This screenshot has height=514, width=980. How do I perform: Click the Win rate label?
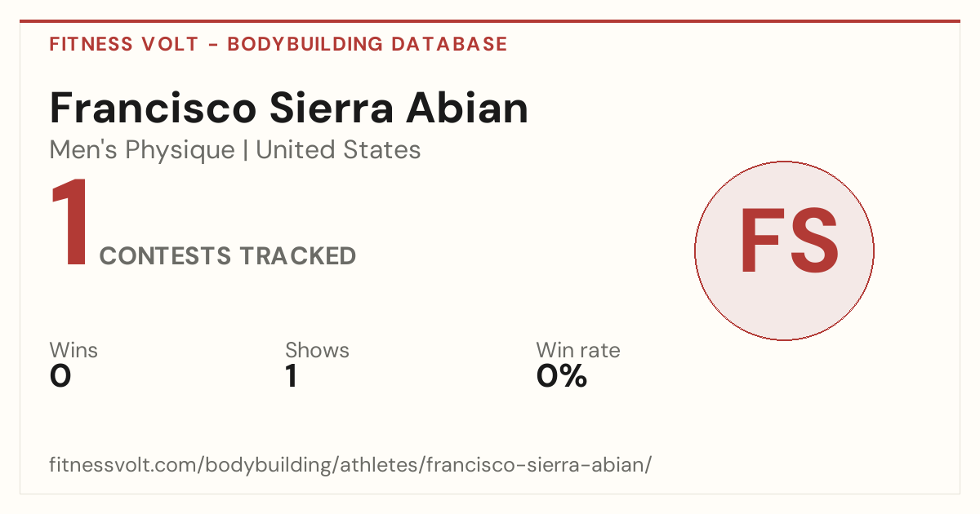578,350
